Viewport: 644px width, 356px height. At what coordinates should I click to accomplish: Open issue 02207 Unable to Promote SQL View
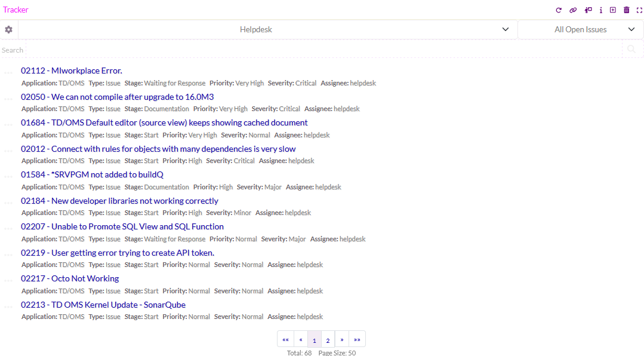coord(122,226)
